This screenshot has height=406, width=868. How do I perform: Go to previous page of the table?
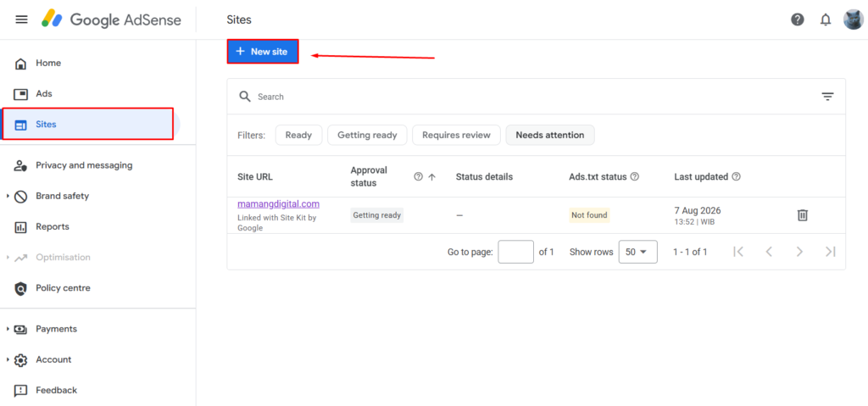tap(768, 252)
